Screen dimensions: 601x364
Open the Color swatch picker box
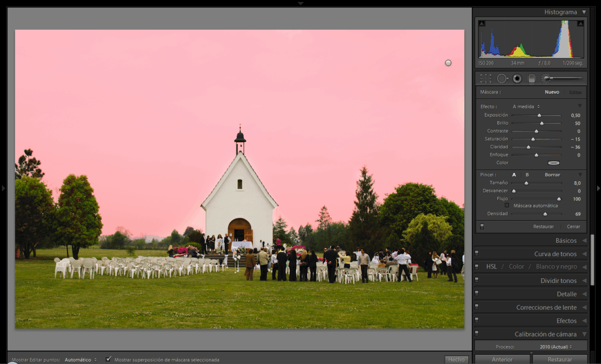tap(553, 163)
